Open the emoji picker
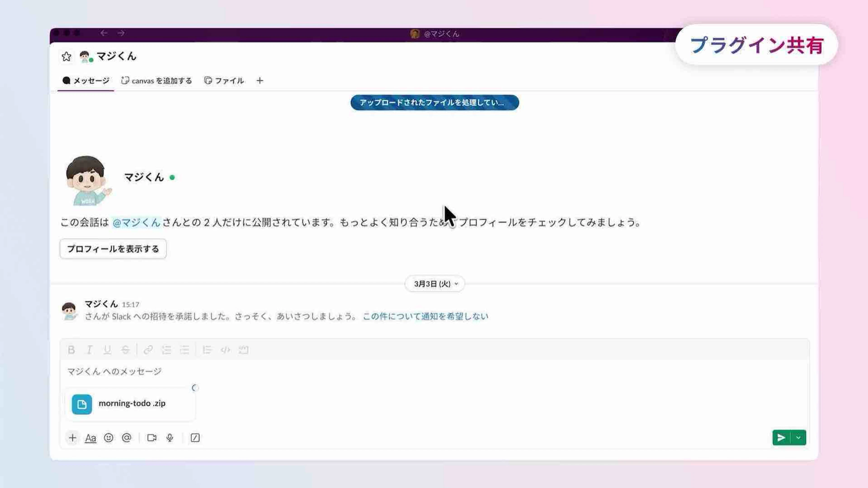 tap(108, 438)
